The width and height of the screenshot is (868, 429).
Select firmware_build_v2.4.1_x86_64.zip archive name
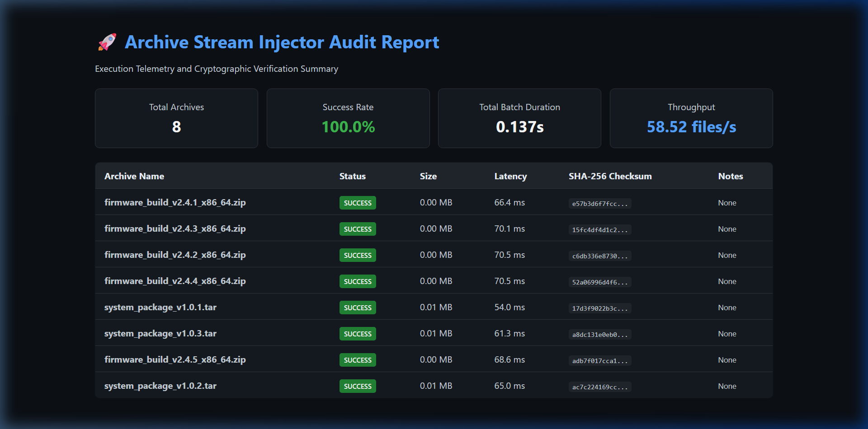click(x=175, y=202)
